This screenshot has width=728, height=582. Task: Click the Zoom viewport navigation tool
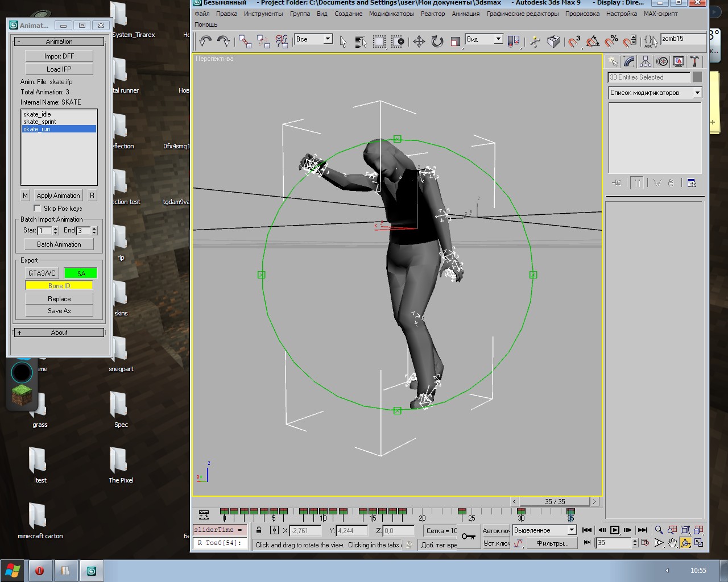(659, 530)
